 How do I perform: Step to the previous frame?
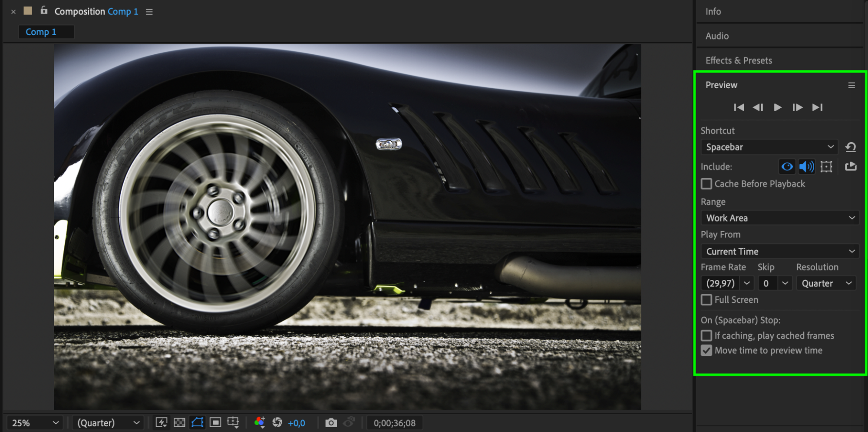(x=758, y=107)
